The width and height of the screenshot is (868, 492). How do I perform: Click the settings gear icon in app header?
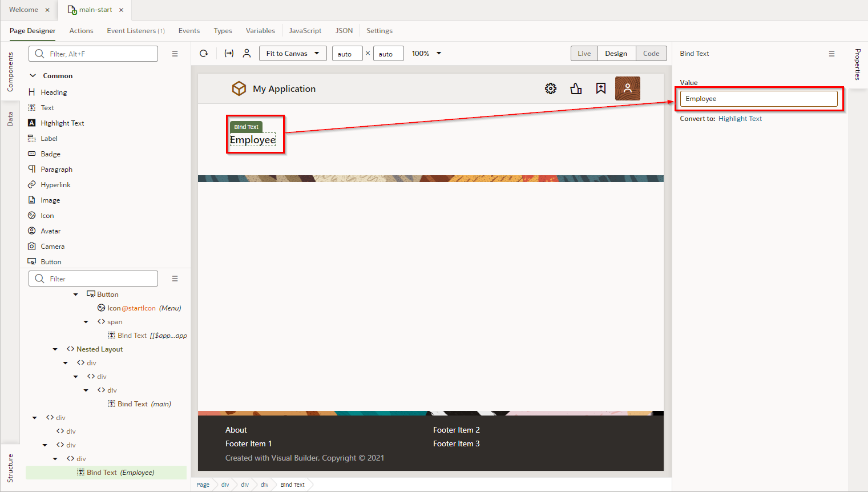click(551, 88)
